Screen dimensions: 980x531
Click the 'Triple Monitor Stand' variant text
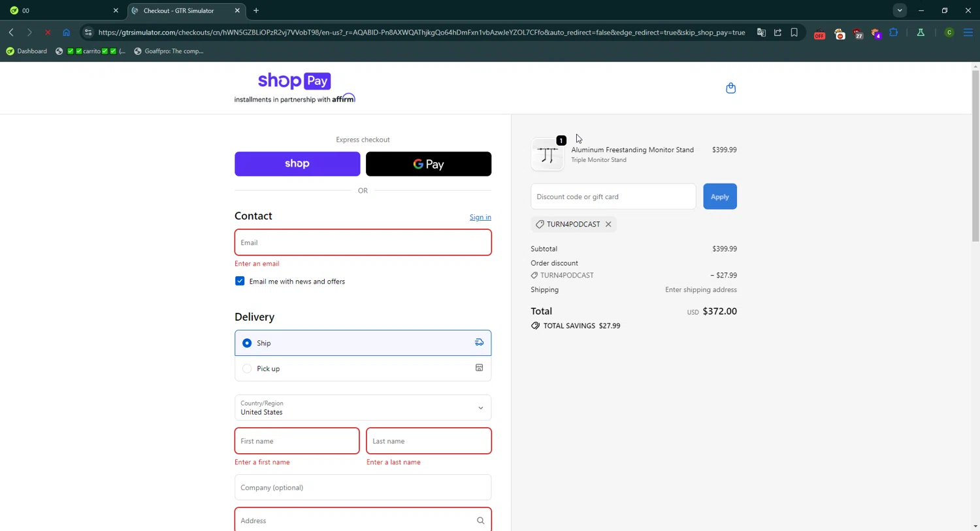coord(598,160)
